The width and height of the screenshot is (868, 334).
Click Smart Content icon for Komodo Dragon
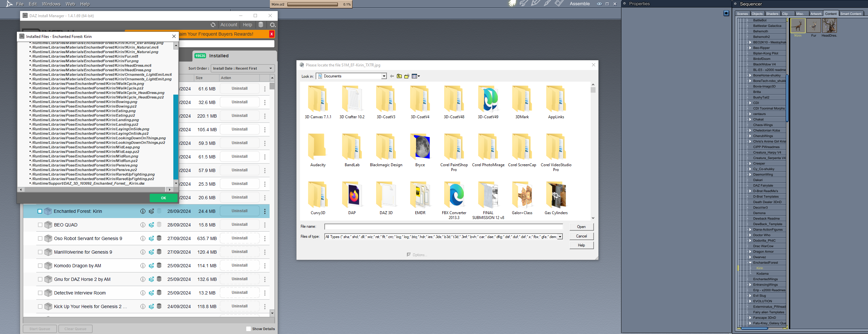point(151,266)
